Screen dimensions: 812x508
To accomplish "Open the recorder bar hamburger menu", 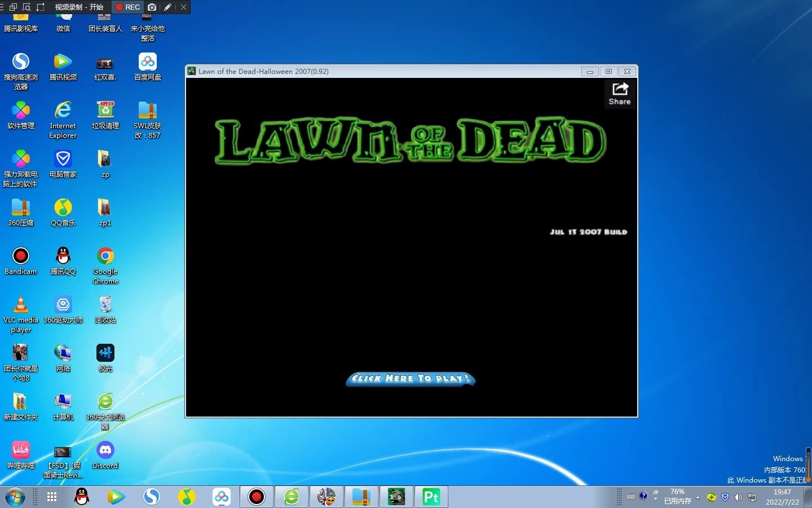I will coord(2,7).
